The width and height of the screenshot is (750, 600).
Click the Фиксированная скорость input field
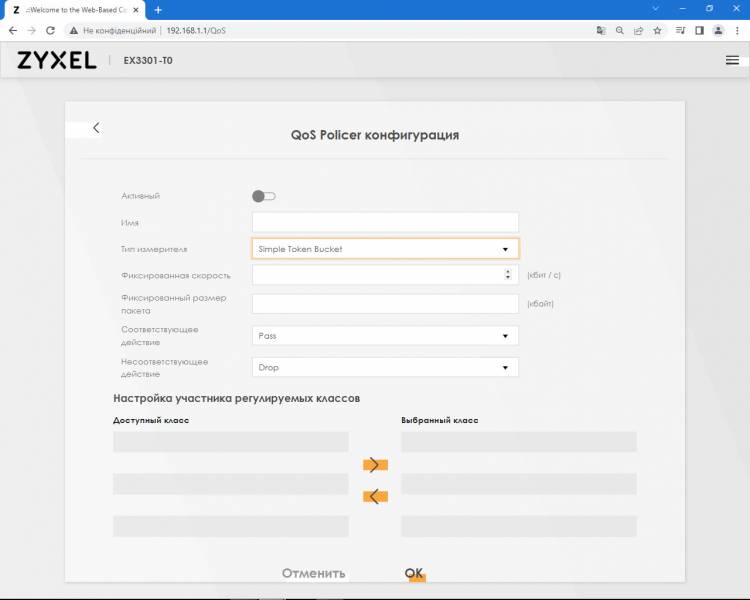pyautogui.click(x=385, y=275)
